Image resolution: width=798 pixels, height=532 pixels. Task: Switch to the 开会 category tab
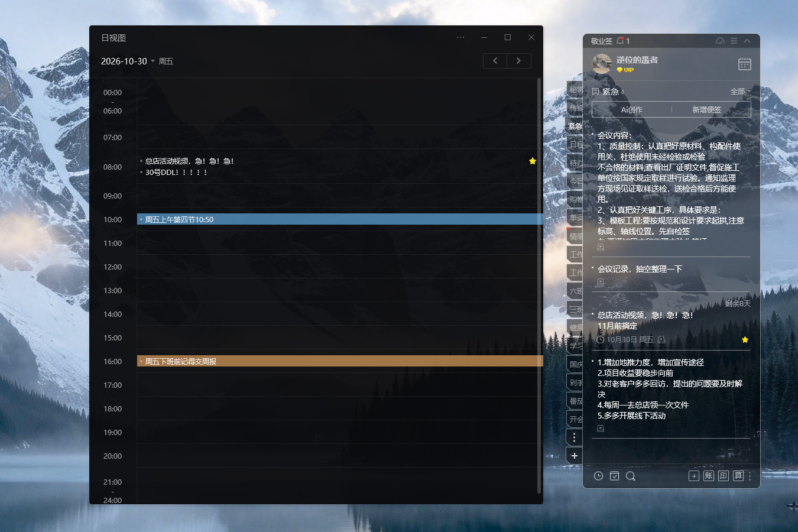[x=575, y=419]
